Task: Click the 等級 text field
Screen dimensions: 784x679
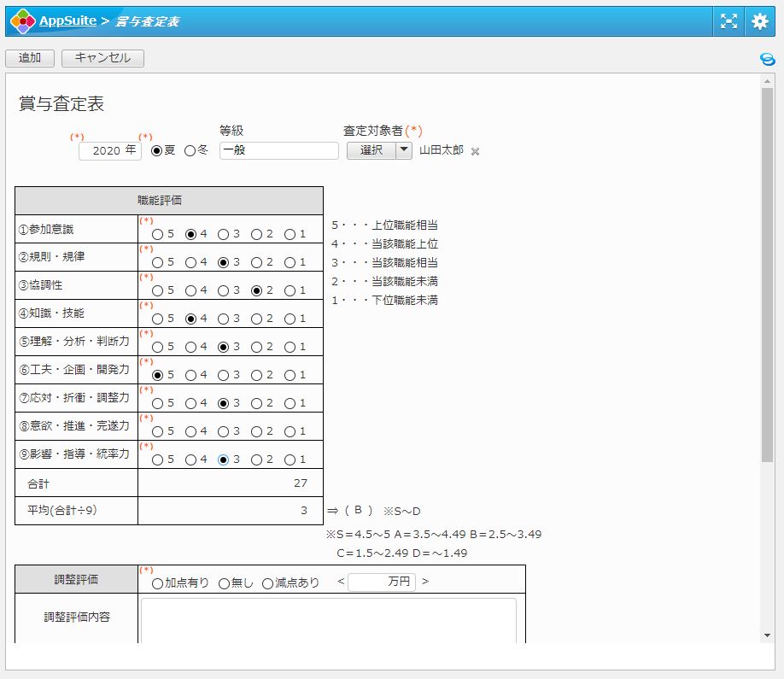Action: coord(278,150)
